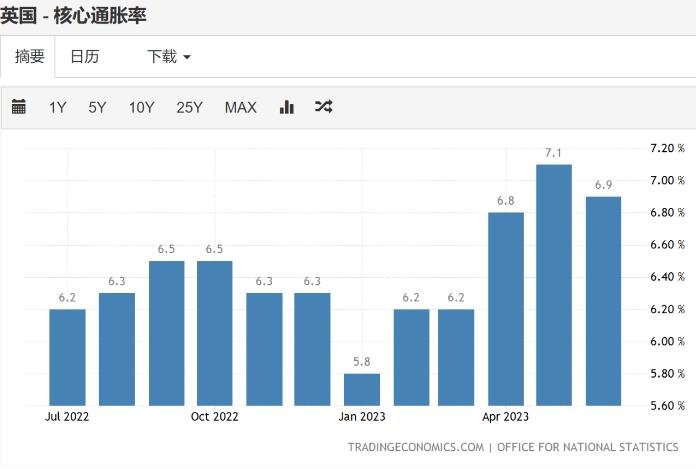Click the Jan 2023 axis label

[361, 415]
